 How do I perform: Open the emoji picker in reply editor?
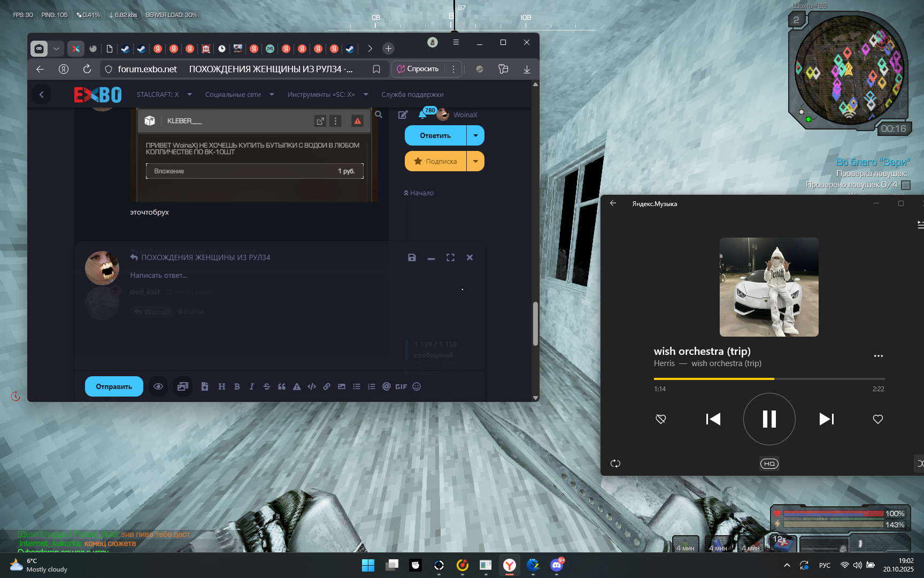pos(417,386)
